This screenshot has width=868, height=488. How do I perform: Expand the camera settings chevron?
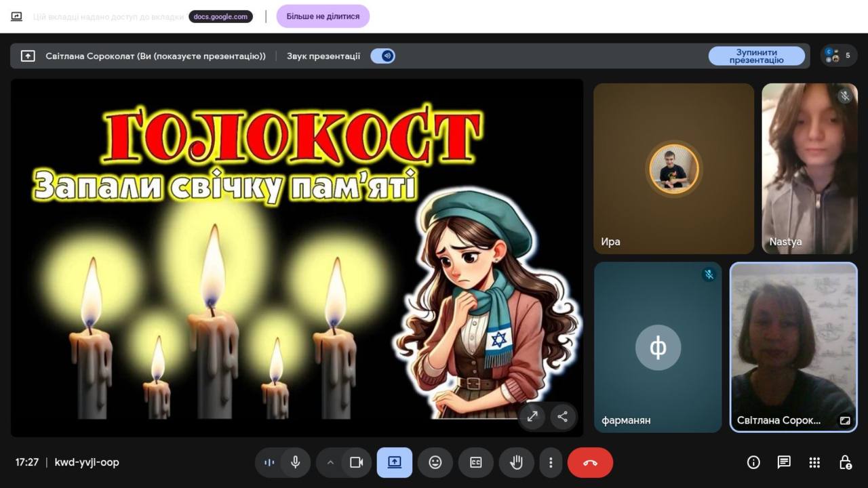[x=330, y=462]
